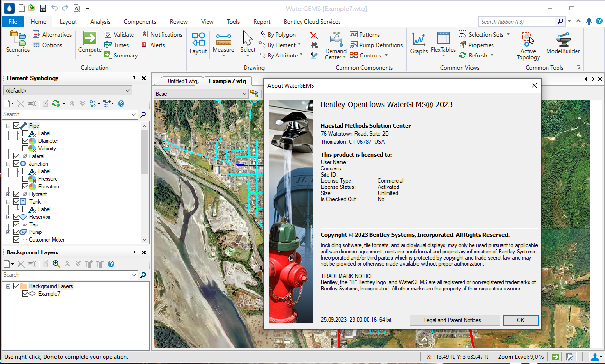Viewport: 605px width, 364px height.
Task: Run Compute with the green arrow
Action: click(90, 38)
